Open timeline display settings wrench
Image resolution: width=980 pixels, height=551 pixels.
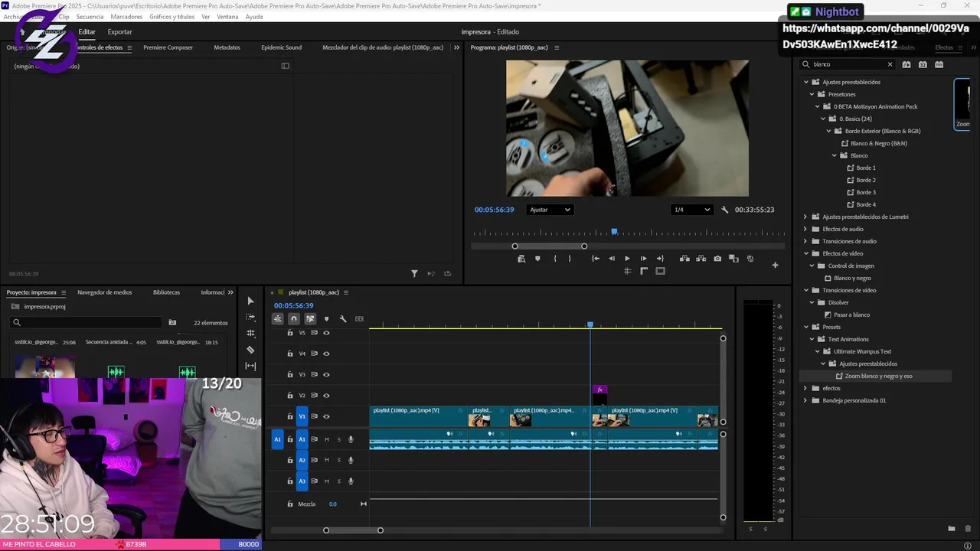pos(343,319)
